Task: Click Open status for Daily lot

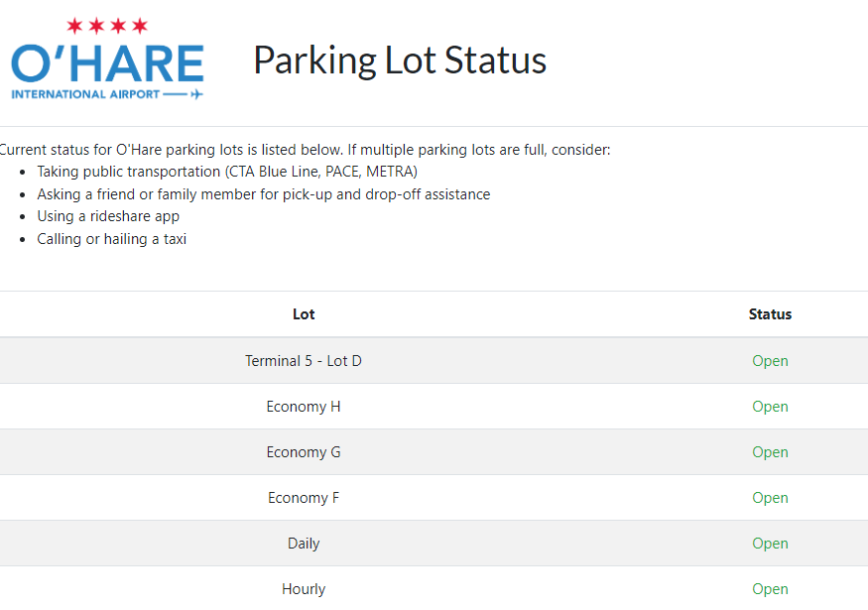Action: pos(770,544)
